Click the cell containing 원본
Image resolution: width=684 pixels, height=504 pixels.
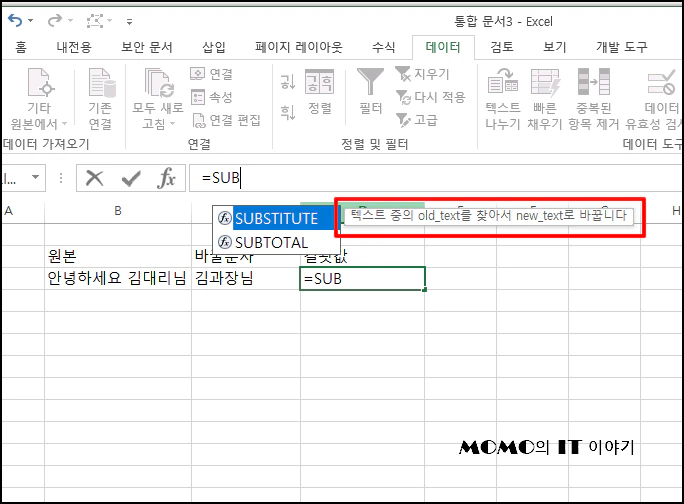pos(118,256)
